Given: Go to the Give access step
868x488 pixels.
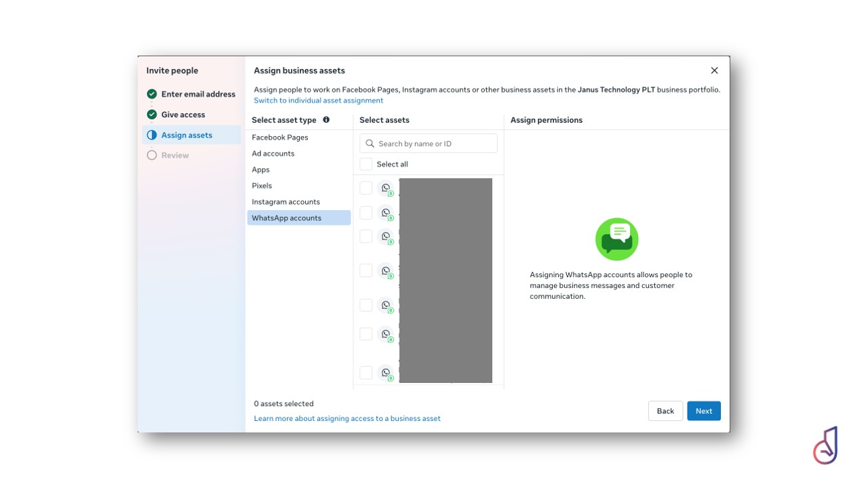Looking at the screenshot, I should pos(191,115).
